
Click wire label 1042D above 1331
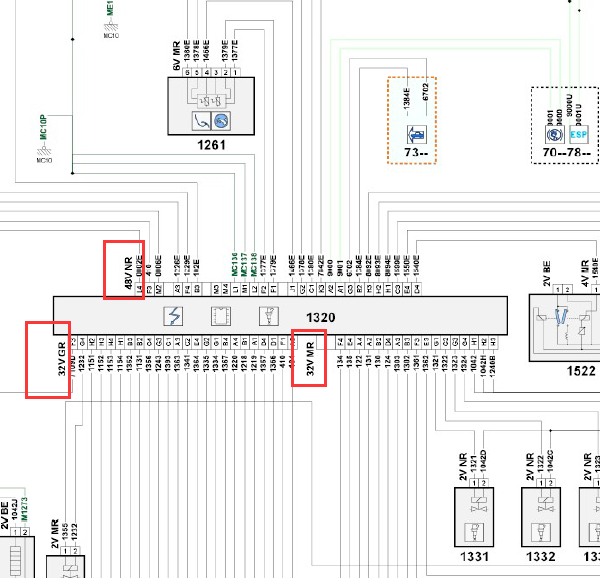point(483,461)
